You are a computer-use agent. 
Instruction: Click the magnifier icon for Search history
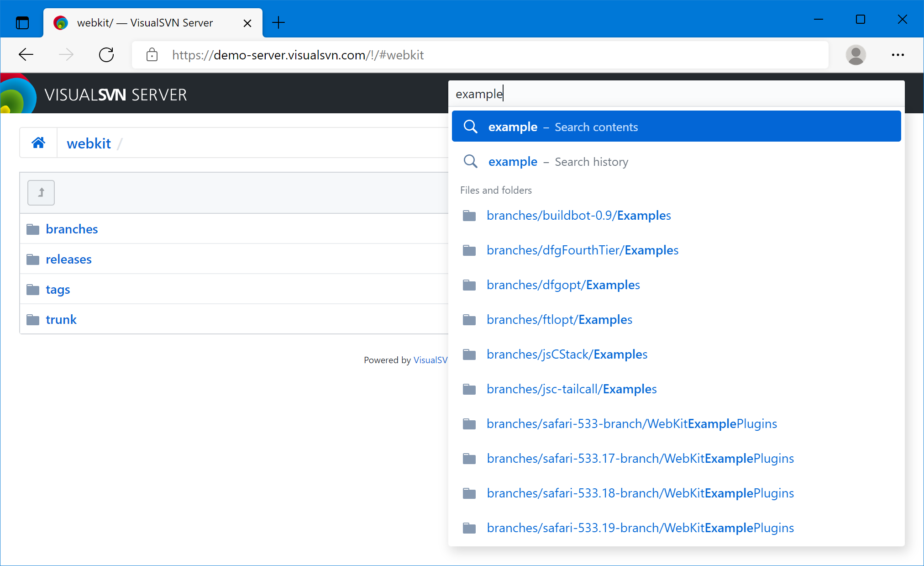[x=470, y=161]
